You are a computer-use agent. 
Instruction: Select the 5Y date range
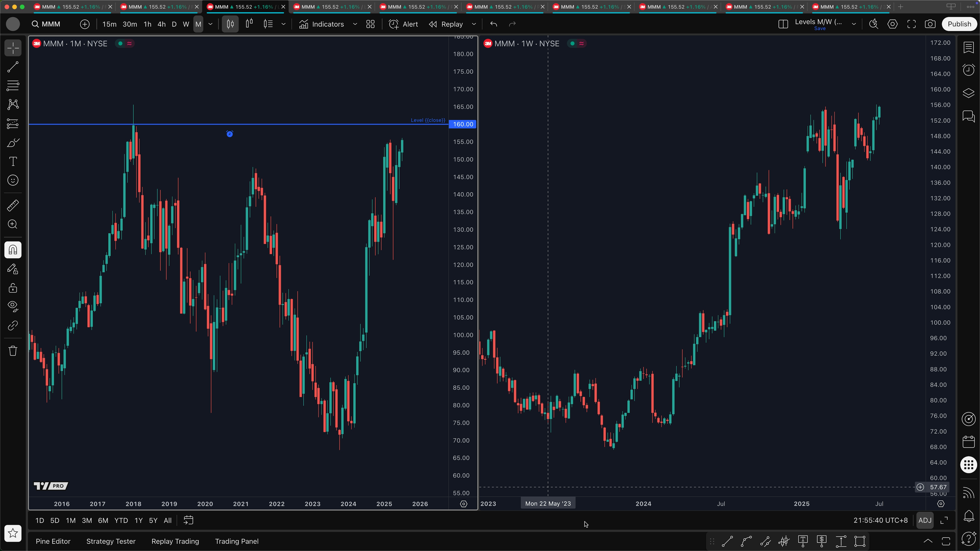pyautogui.click(x=153, y=521)
